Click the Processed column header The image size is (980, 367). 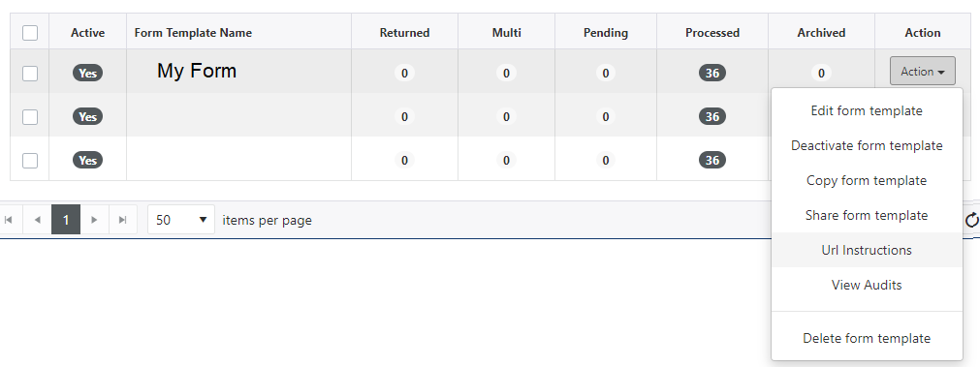[711, 33]
